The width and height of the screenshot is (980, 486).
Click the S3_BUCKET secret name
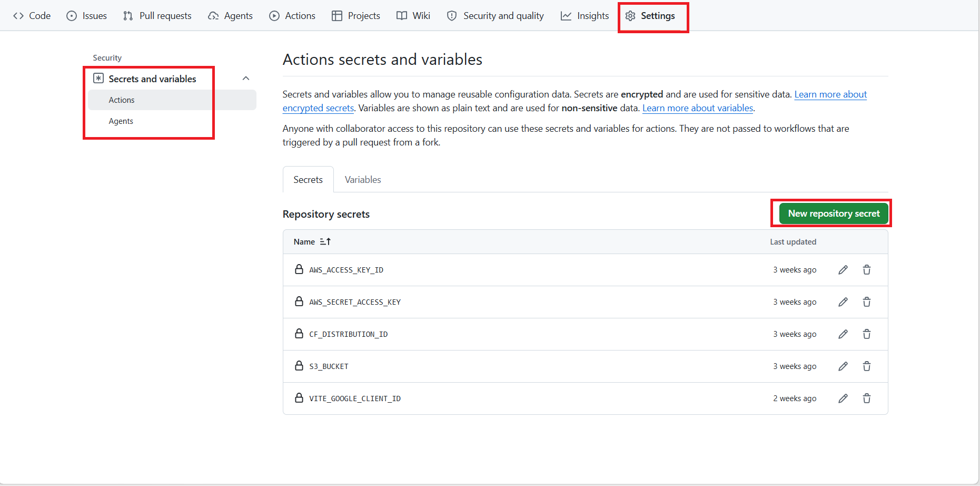coord(329,366)
